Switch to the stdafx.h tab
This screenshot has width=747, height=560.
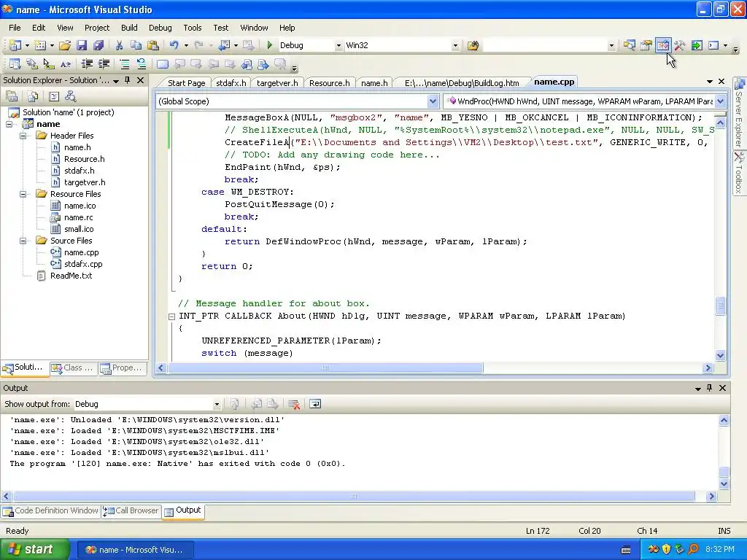[x=231, y=83]
